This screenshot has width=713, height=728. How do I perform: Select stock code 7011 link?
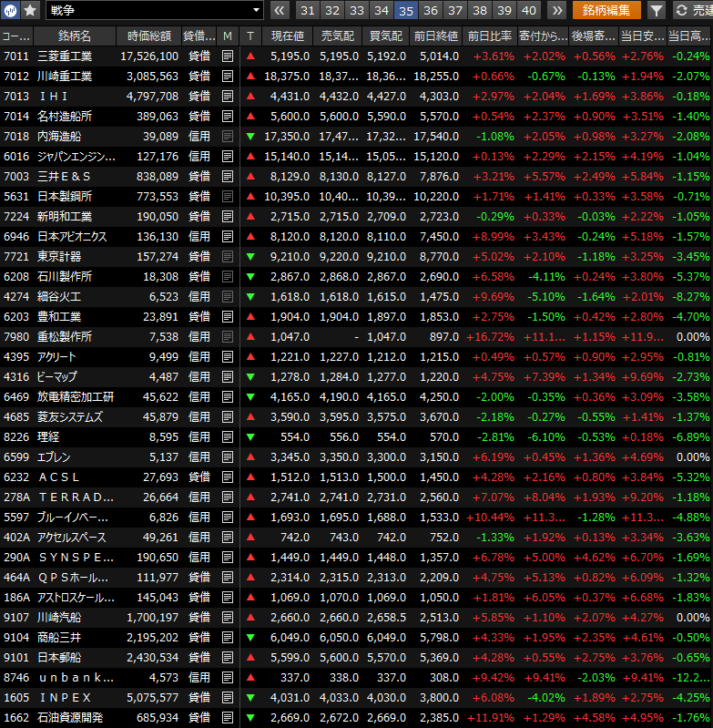click(x=16, y=56)
